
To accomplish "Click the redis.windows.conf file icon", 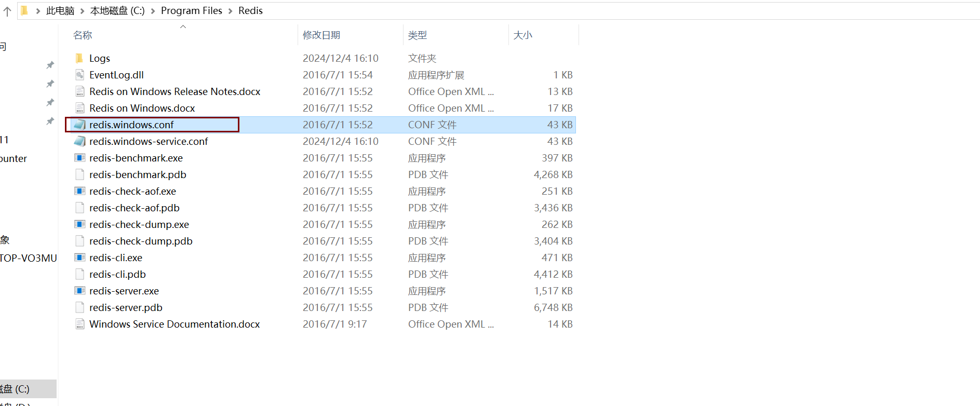I will click(79, 125).
